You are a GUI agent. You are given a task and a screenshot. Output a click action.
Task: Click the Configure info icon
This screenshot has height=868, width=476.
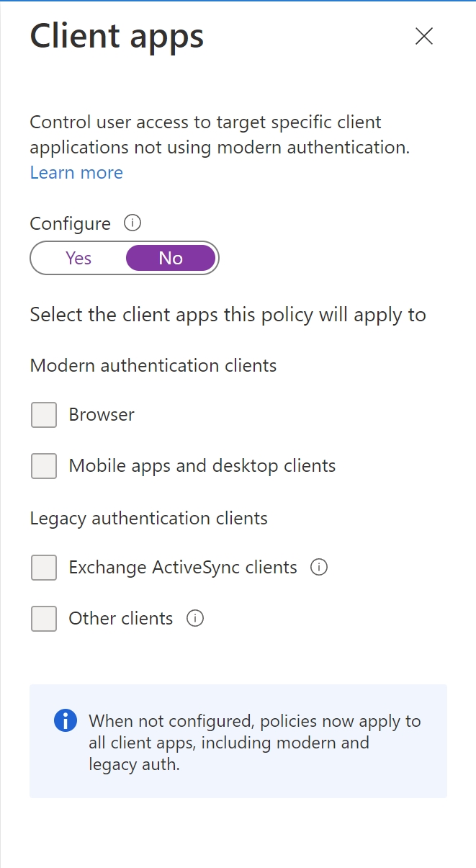point(132,223)
